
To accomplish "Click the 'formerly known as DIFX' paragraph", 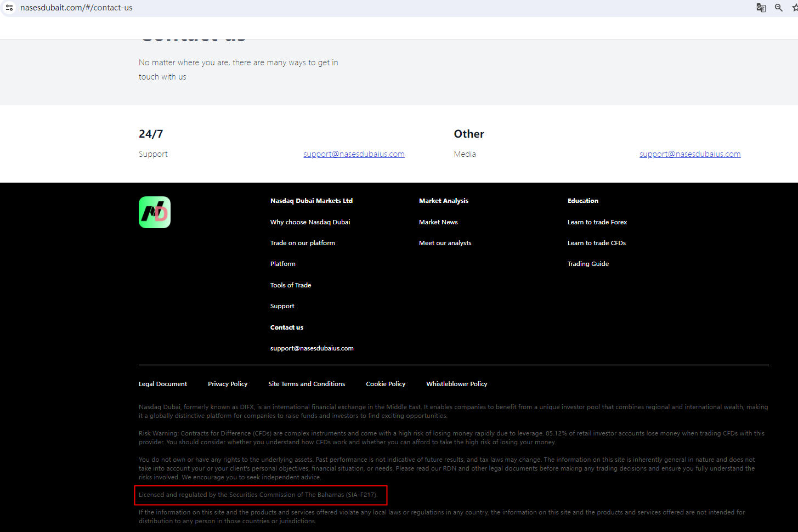I will 453,411.
